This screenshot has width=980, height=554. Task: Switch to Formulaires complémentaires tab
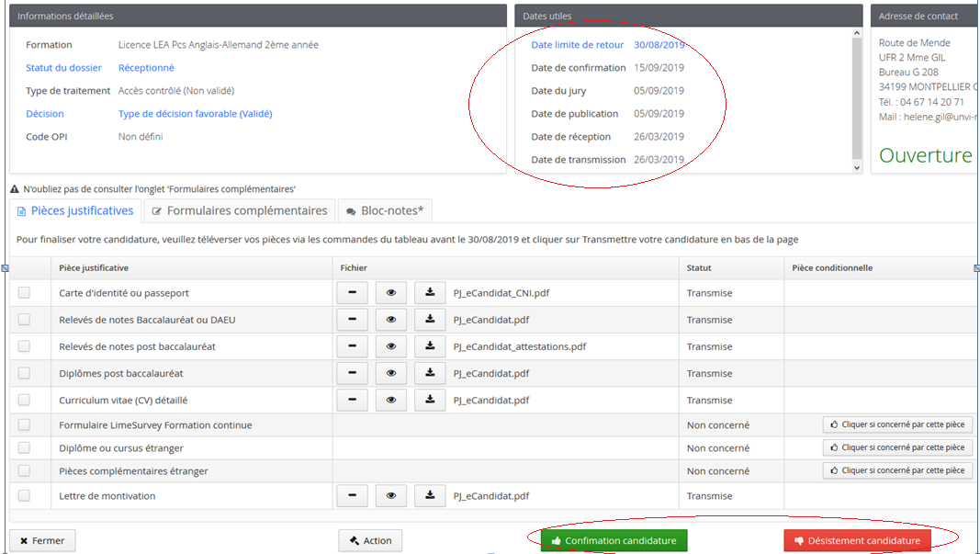(x=239, y=211)
